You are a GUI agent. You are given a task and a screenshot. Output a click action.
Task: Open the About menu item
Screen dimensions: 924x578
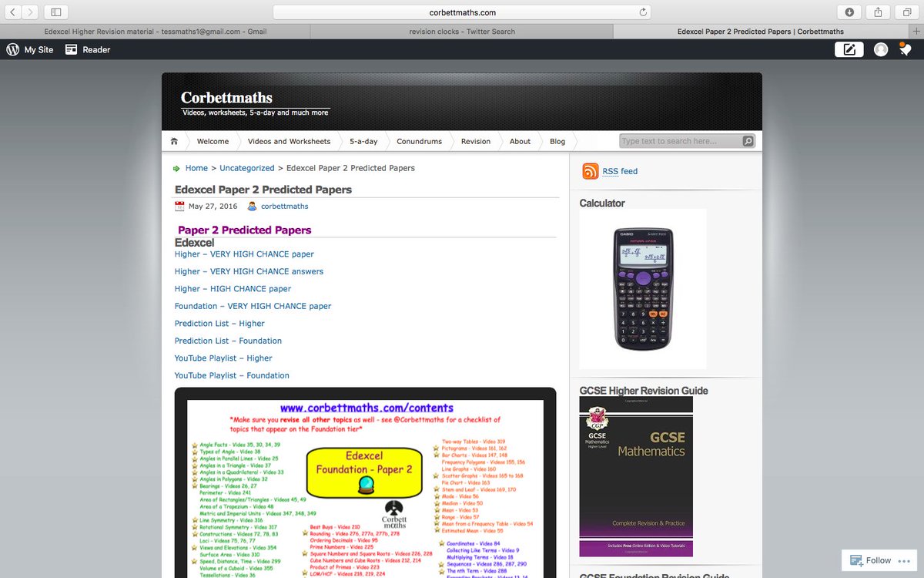pyautogui.click(x=520, y=141)
